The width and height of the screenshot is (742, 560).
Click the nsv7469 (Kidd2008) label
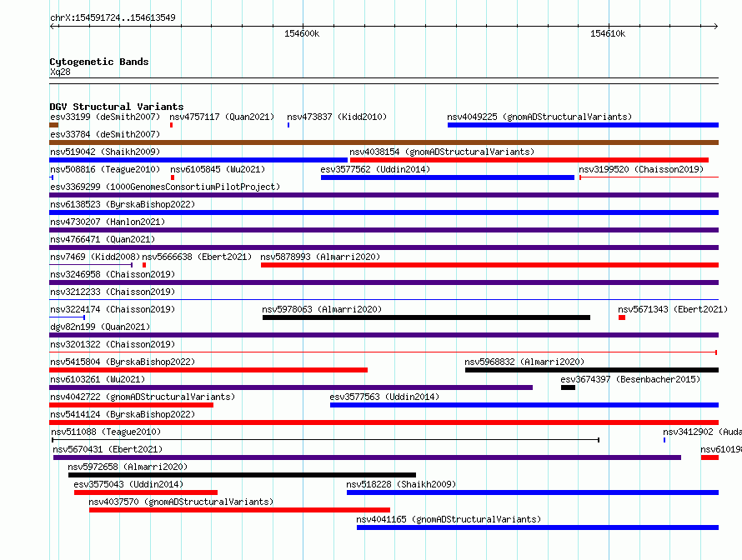pyautogui.click(x=95, y=257)
